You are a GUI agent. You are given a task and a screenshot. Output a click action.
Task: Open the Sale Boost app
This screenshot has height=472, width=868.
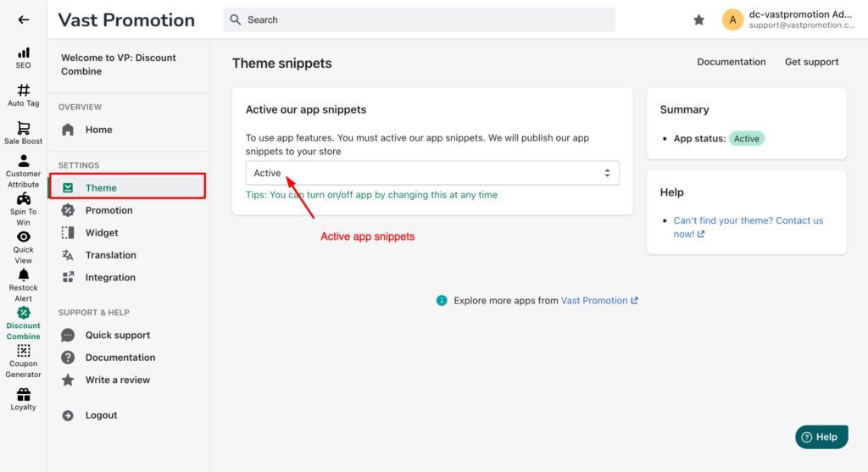tap(23, 133)
